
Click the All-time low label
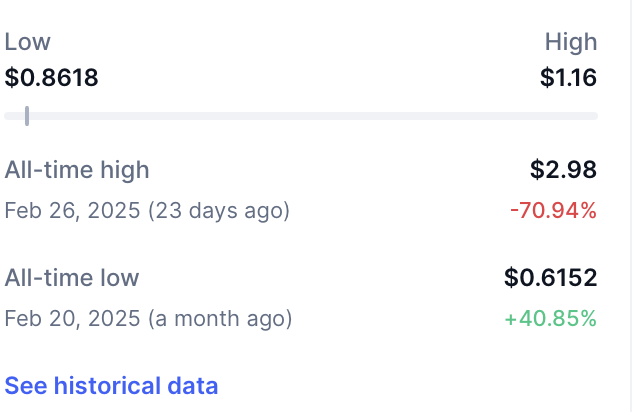[x=72, y=278]
